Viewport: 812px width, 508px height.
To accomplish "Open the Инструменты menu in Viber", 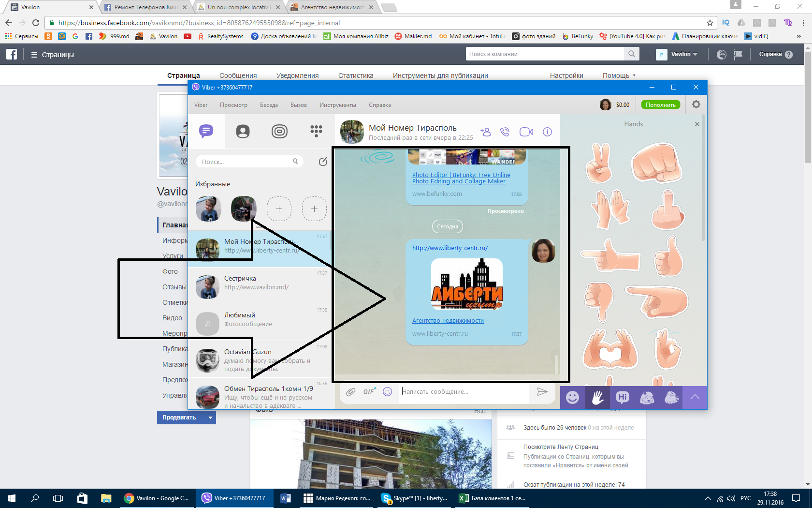I will [x=338, y=105].
